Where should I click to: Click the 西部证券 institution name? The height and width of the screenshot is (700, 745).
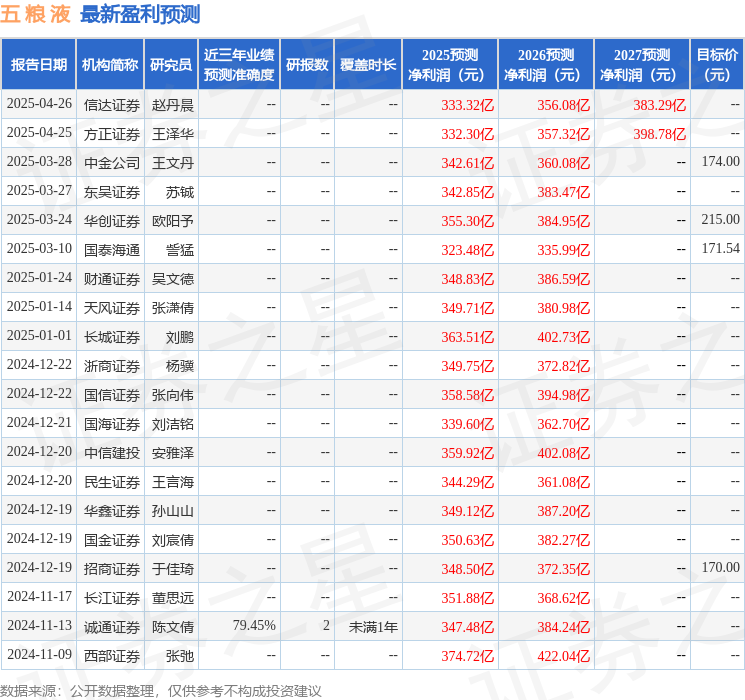[x=111, y=655]
